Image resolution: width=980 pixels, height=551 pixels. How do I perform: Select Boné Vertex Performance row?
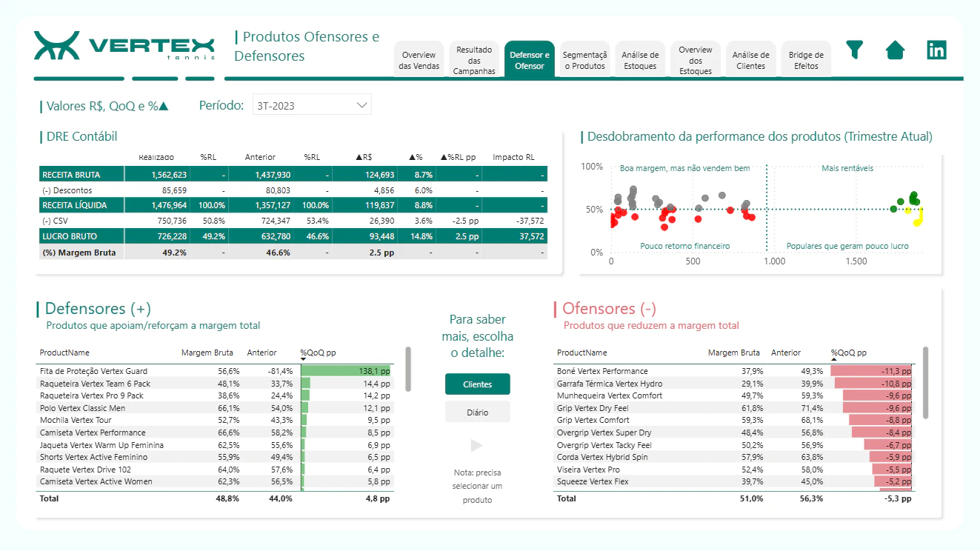[x=734, y=371]
